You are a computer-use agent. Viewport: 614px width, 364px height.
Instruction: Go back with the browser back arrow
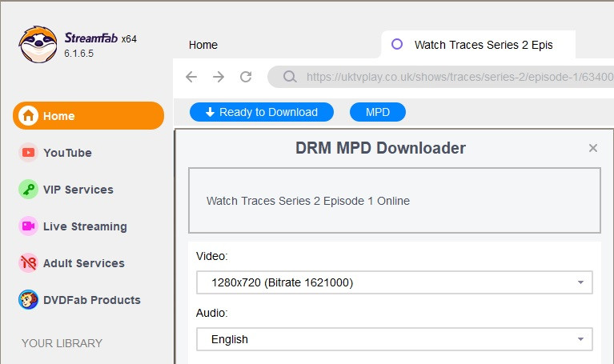click(x=191, y=77)
